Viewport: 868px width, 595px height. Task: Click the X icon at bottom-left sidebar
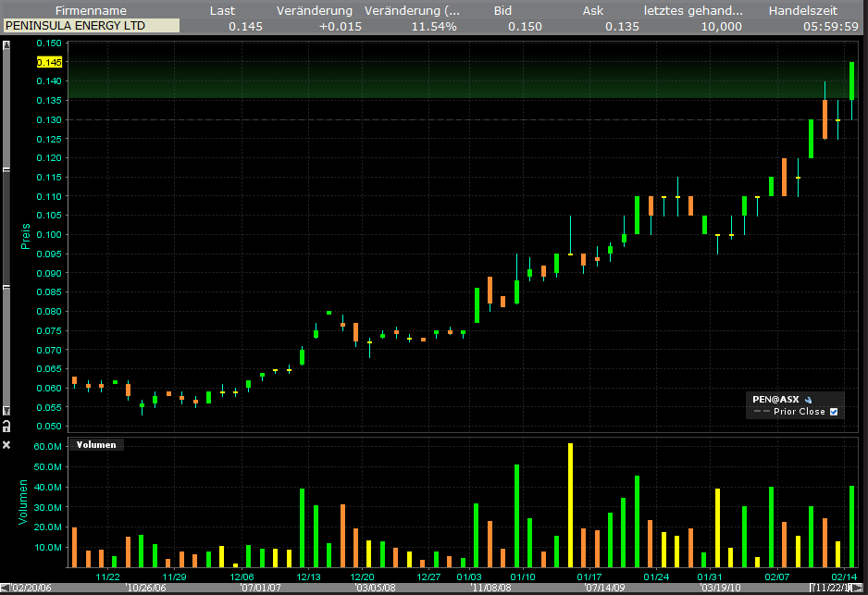coord(7,443)
